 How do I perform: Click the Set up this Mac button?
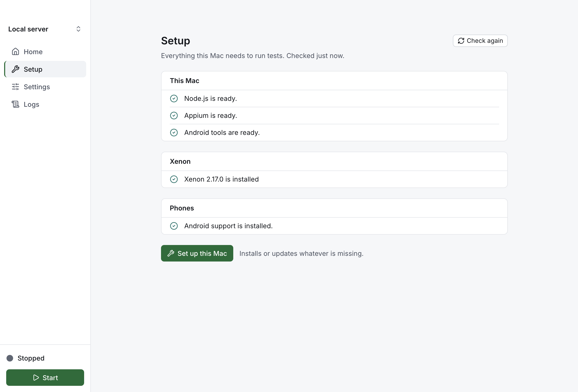click(197, 253)
